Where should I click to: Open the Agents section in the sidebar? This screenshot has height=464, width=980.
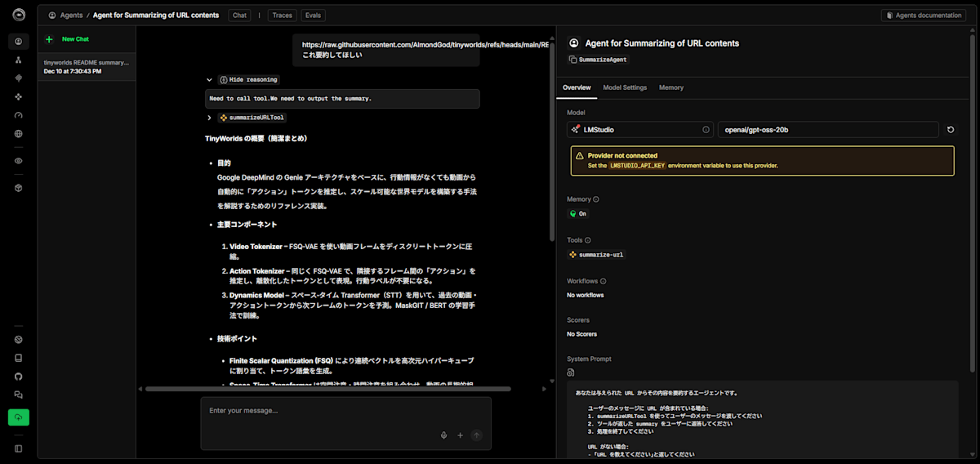tap(18, 41)
